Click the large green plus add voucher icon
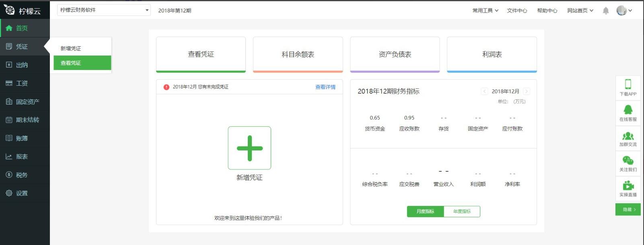Screen dimensions: 644x245 pos(249,148)
